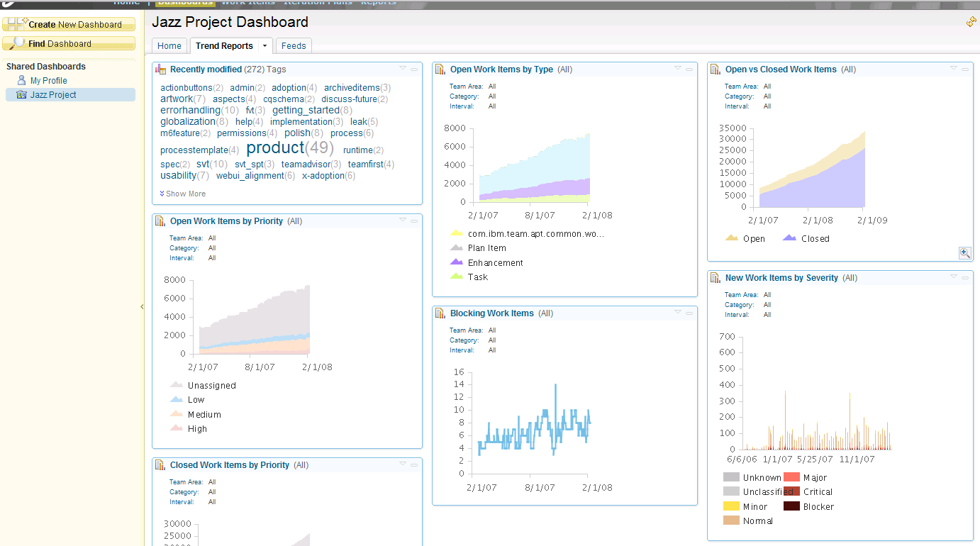Click the Jazz Project dashboard icon in sidebar
Viewport: 980px width, 546px height.
pyautogui.click(x=21, y=94)
